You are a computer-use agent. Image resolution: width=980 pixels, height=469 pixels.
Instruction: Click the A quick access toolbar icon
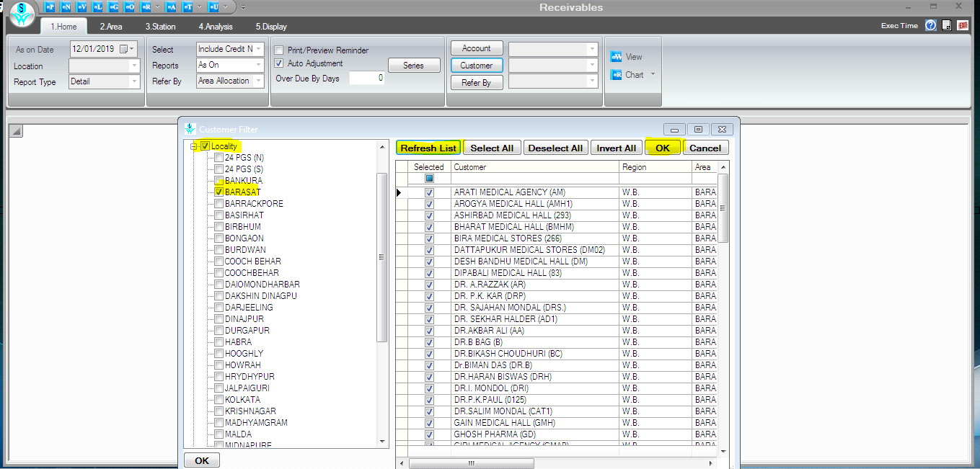click(x=172, y=6)
